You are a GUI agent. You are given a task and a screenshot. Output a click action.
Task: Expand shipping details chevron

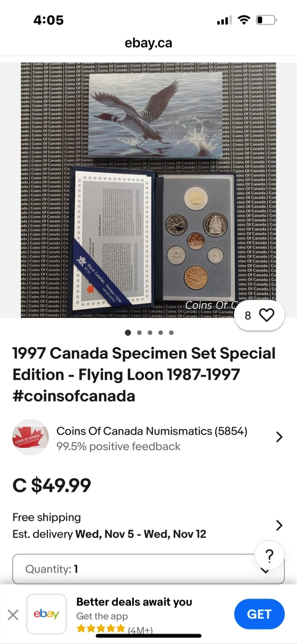(x=280, y=525)
